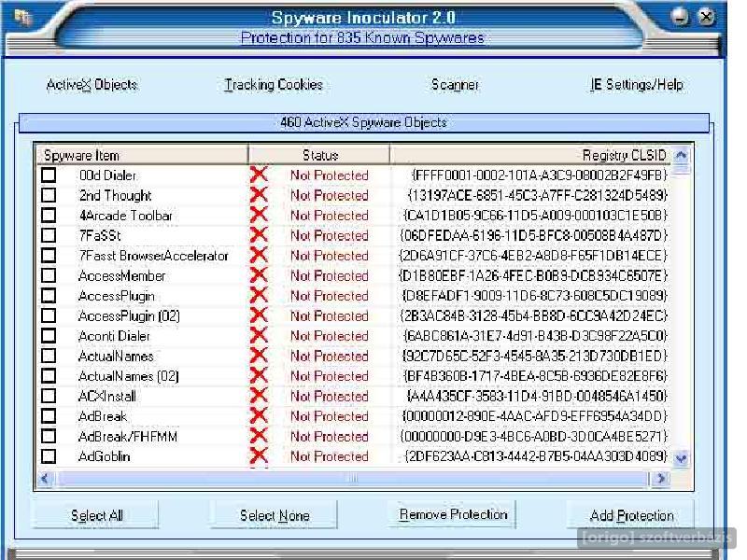747x560 pixels.
Task: Click the CLSID of AdGoblin
Action: tap(535, 456)
